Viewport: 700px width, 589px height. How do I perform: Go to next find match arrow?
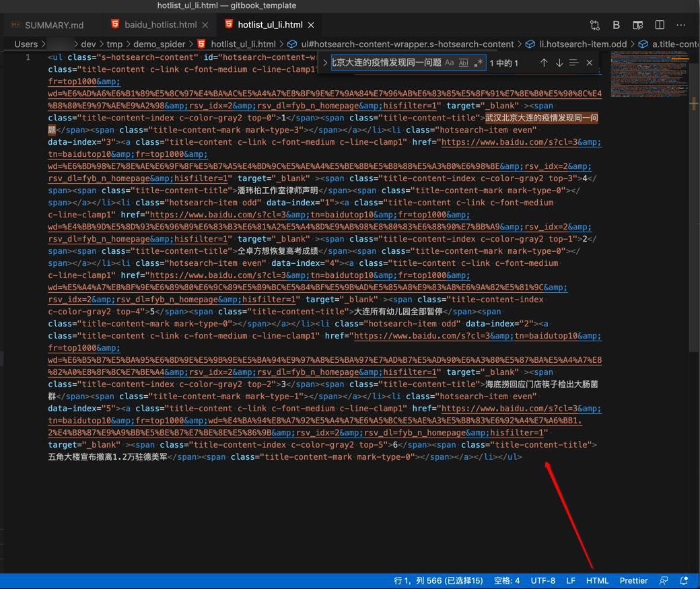click(x=559, y=63)
